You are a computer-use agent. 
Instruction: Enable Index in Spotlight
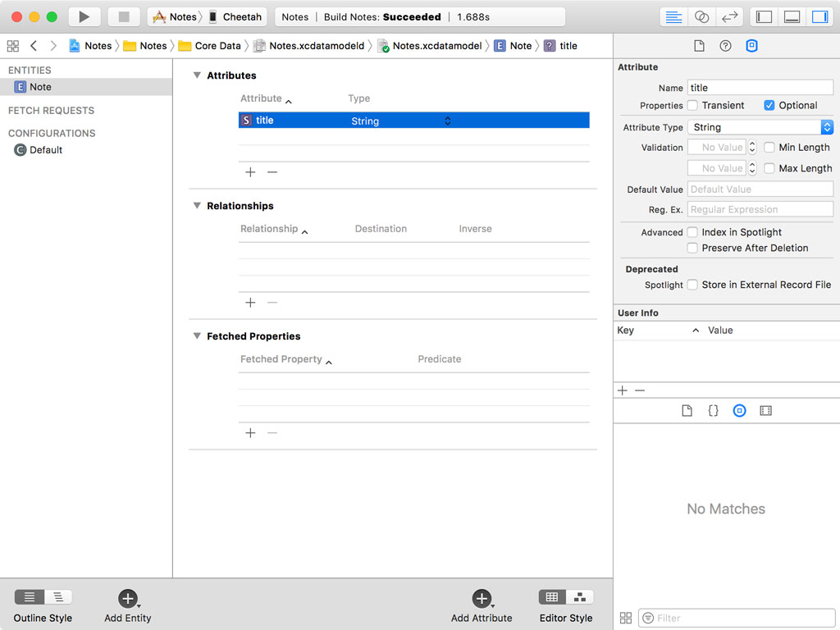point(693,232)
